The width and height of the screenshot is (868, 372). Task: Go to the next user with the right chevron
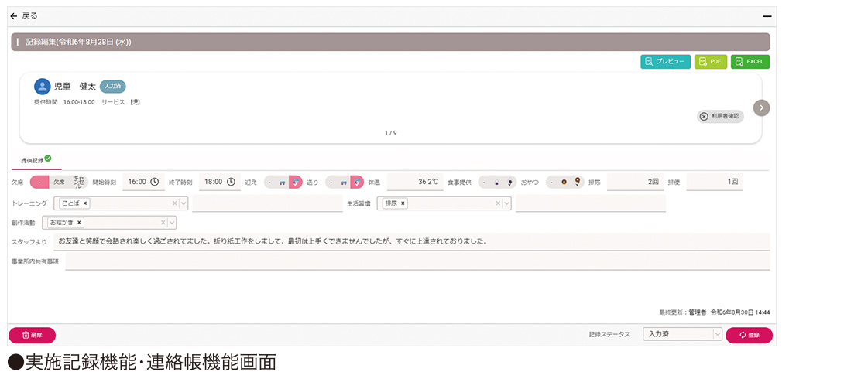(762, 108)
